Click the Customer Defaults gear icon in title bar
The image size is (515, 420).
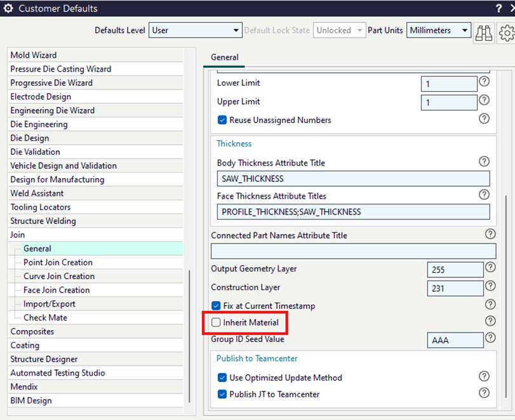[x=8, y=8]
